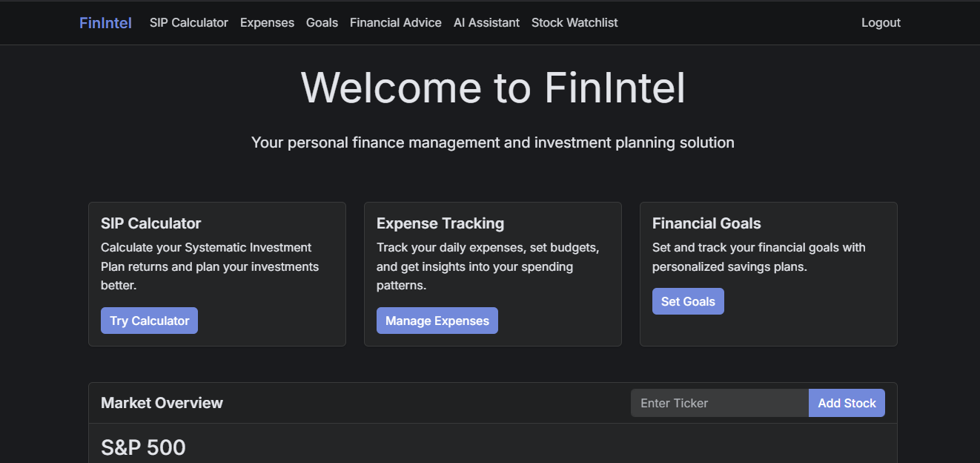Click the Welcome to FinIntel heading
The width and height of the screenshot is (980, 463).
point(493,88)
